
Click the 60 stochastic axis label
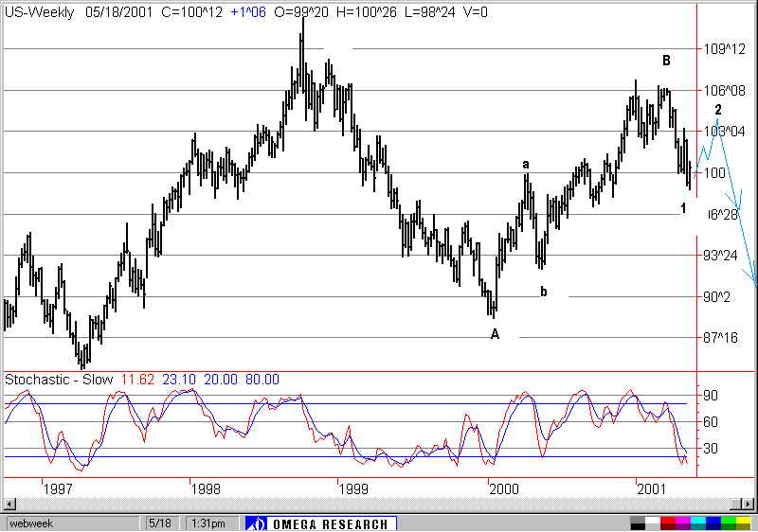711,422
